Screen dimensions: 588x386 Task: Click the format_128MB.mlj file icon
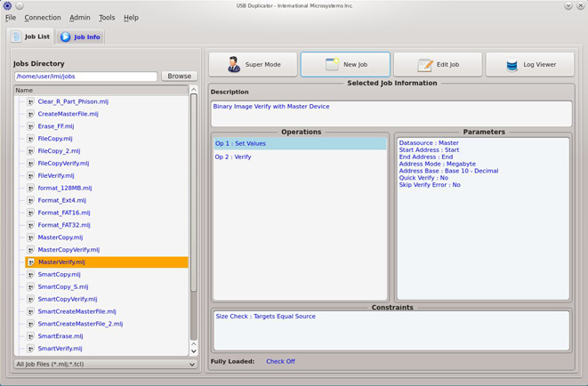point(31,189)
